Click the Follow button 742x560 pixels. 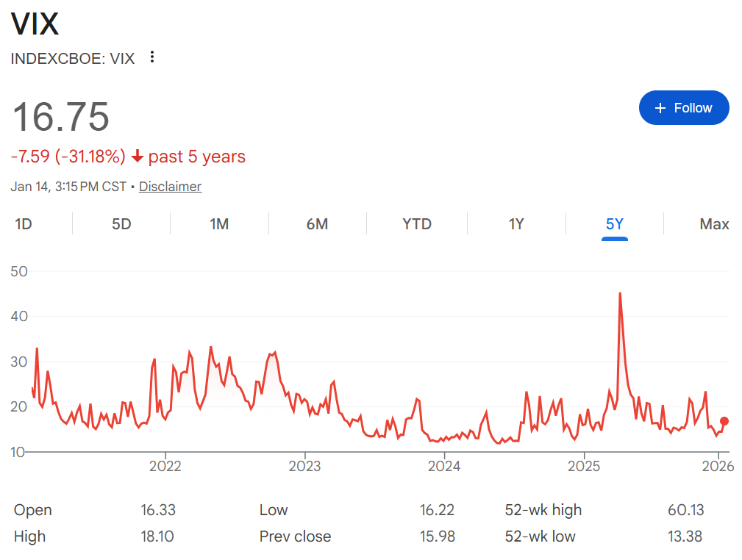point(684,108)
